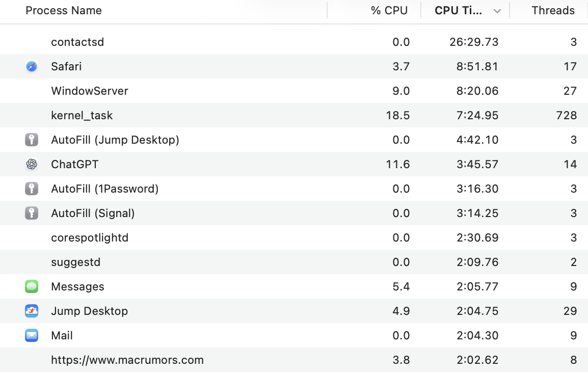
Task: Sort by the CPU Time column header
Action: (458, 11)
